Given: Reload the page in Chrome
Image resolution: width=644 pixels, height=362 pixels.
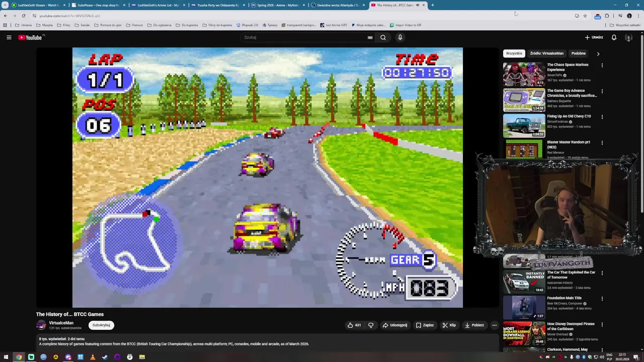Looking at the screenshot, I should 23,16.
